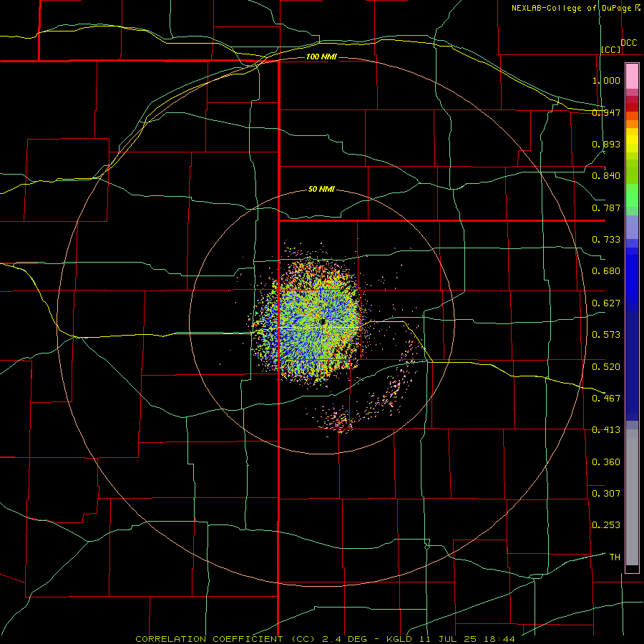
Task: Click the 0.413 scale value
Action: [x=606, y=430]
